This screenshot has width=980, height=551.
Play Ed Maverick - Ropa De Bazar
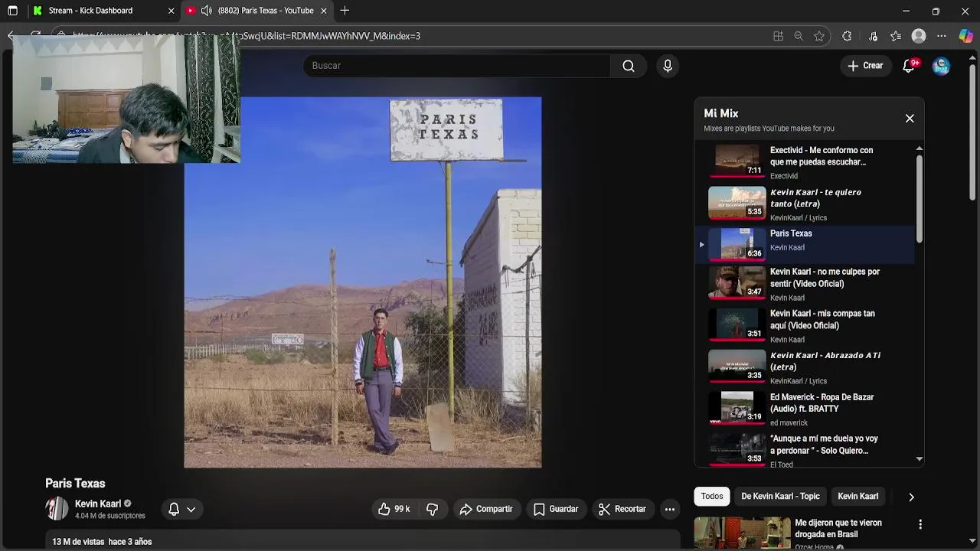805,409
